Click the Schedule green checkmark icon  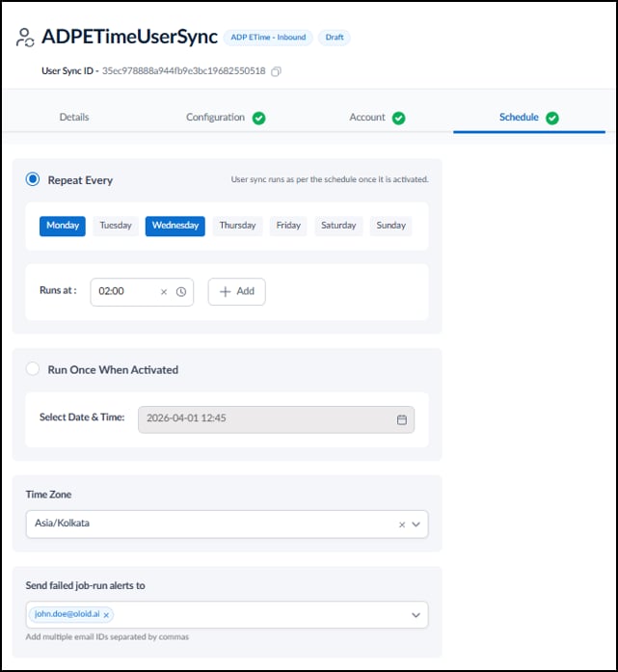pos(552,118)
